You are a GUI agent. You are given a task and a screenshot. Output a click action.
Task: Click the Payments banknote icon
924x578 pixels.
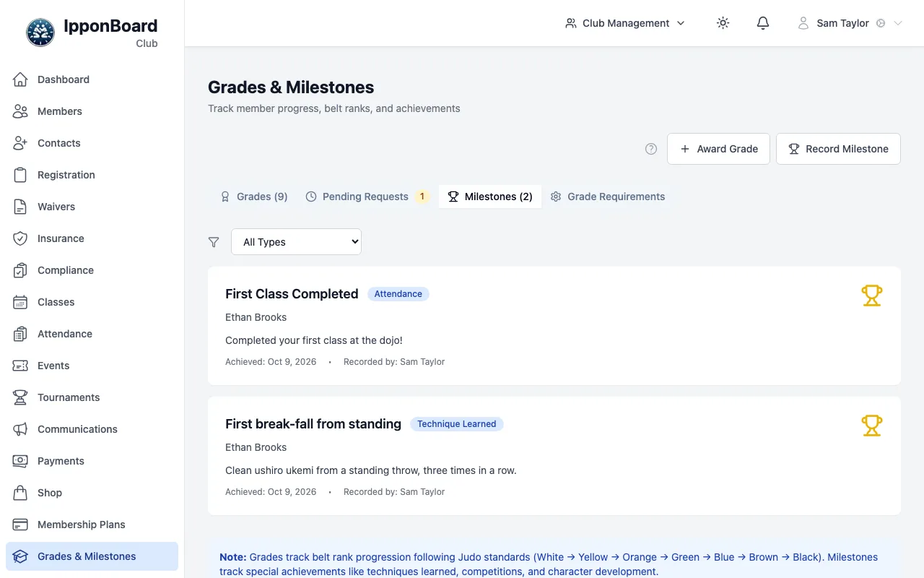(x=20, y=461)
